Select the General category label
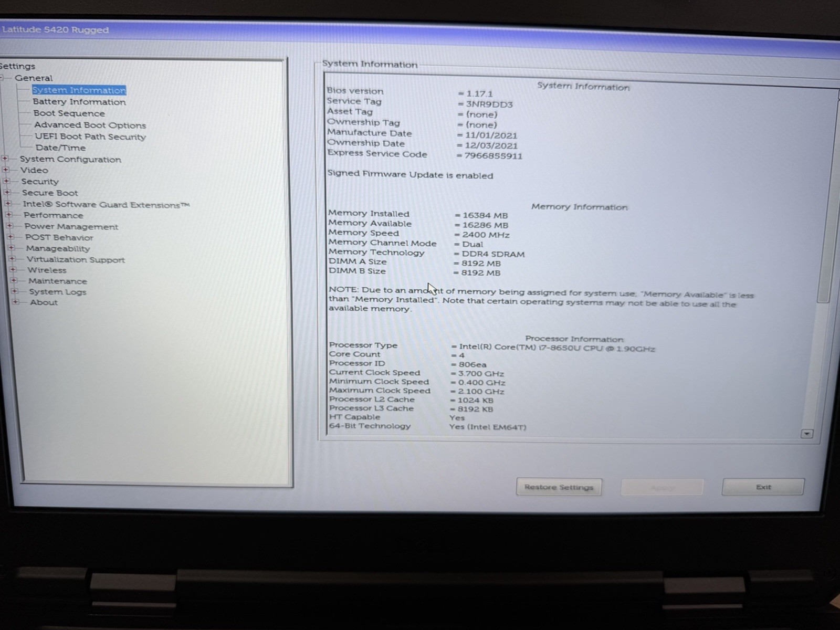The height and width of the screenshot is (630, 840). tap(34, 78)
